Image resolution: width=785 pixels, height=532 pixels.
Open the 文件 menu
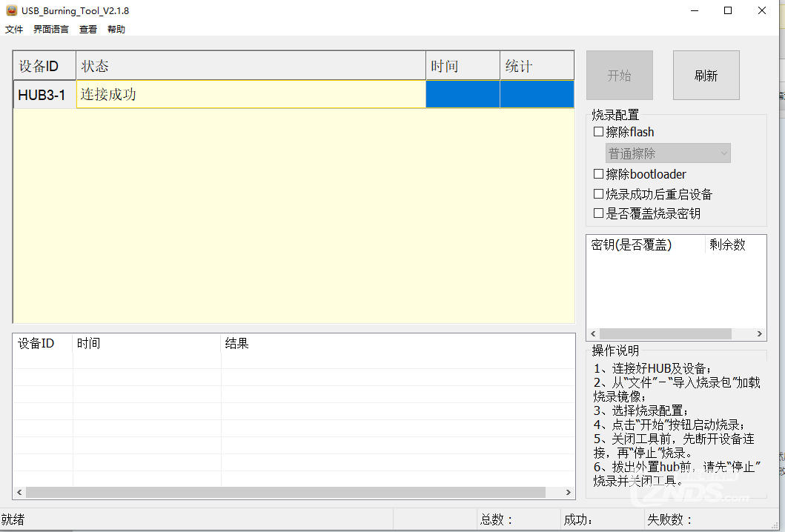[x=14, y=29]
